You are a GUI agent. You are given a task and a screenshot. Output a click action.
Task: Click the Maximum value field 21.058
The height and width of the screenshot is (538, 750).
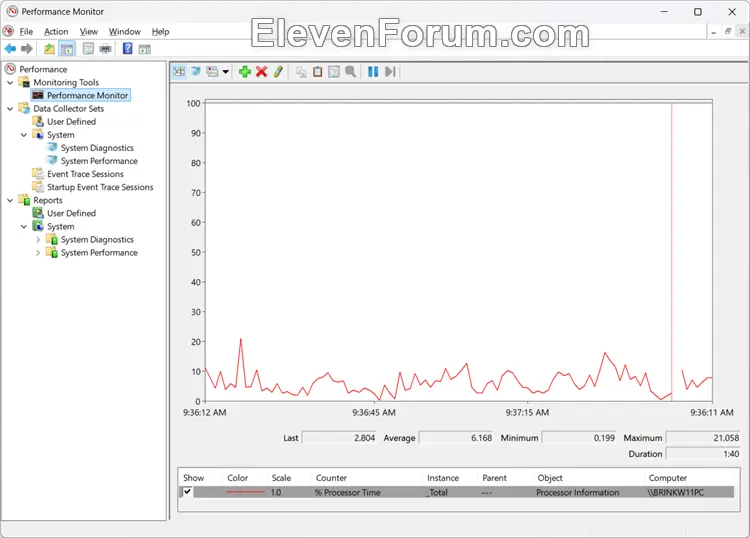703,438
